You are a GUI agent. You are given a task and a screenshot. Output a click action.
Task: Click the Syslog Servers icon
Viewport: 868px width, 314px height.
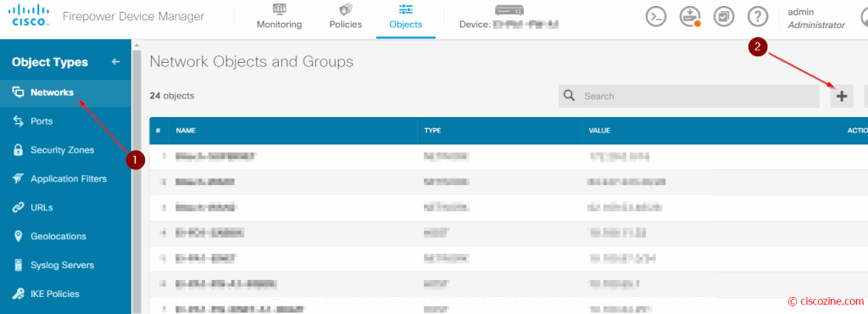click(x=19, y=266)
